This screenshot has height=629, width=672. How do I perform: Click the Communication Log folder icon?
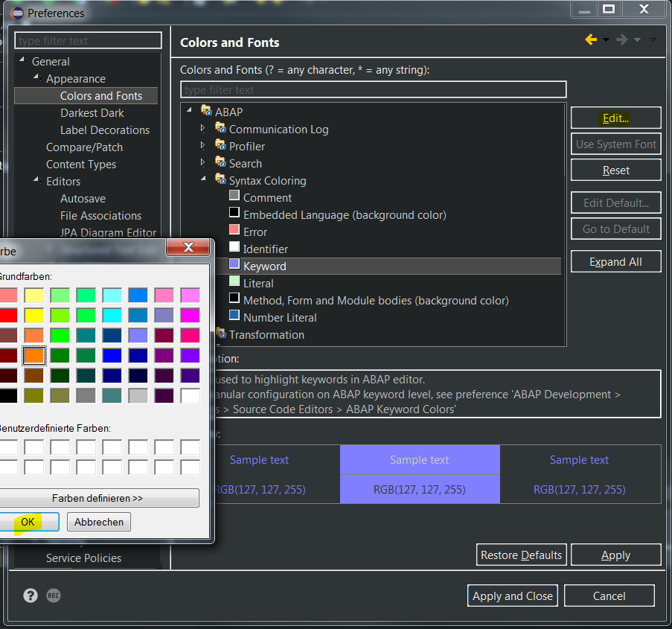[x=220, y=129]
